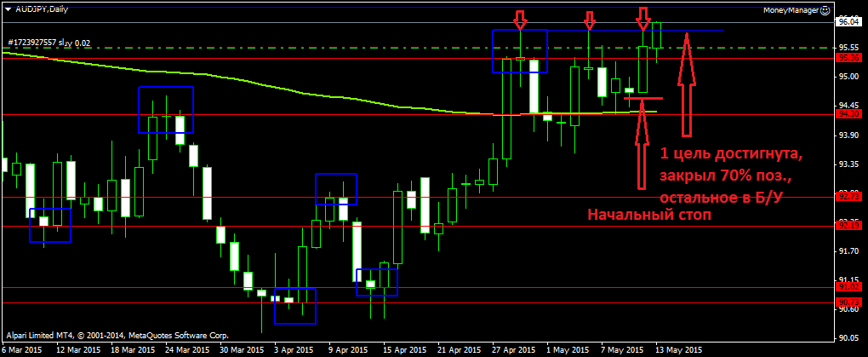This screenshot has width=868, height=357.
Task: Click the red level label 95.36
Action: (x=848, y=58)
